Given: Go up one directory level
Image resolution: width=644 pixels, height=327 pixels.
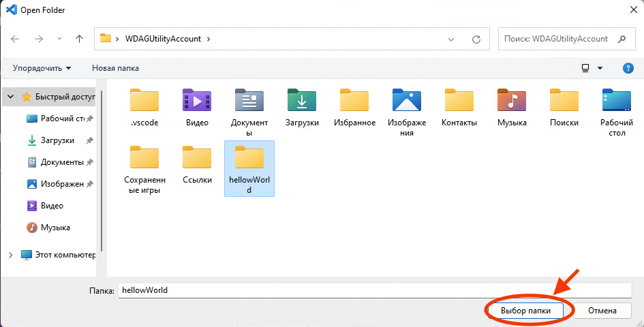Looking at the screenshot, I should click(x=80, y=39).
